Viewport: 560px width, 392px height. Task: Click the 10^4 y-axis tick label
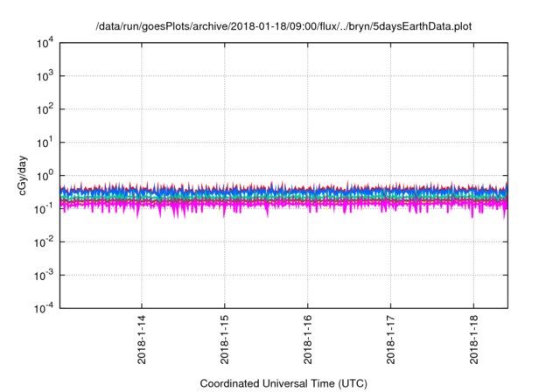point(45,43)
